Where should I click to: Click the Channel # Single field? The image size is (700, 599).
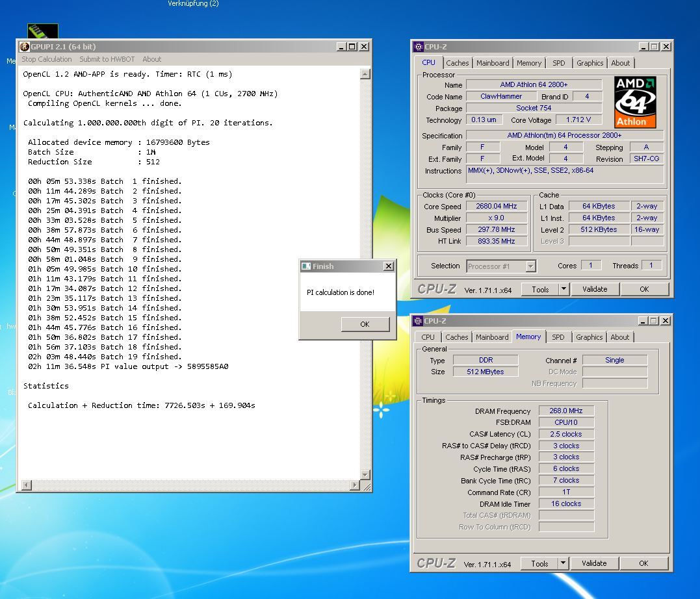click(x=615, y=360)
